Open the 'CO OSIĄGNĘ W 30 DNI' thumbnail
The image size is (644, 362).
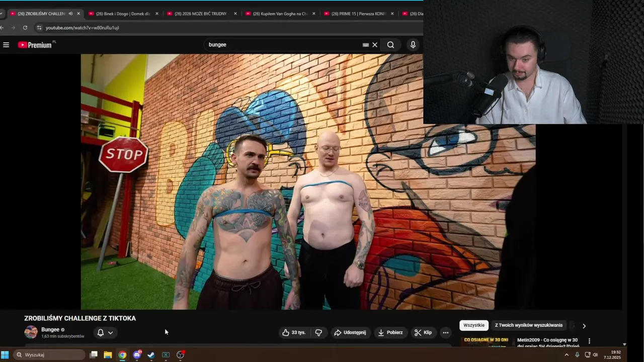click(486, 342)
